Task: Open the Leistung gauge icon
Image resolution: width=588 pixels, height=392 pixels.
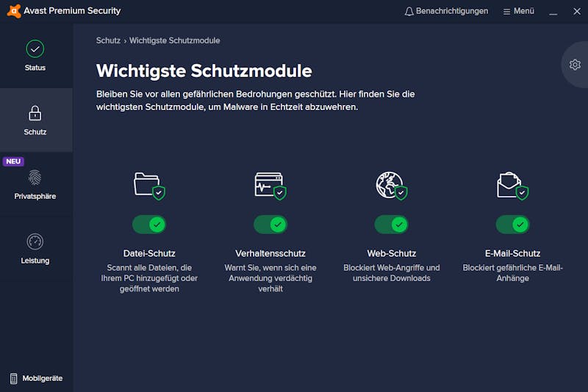Action: point(35,242)
